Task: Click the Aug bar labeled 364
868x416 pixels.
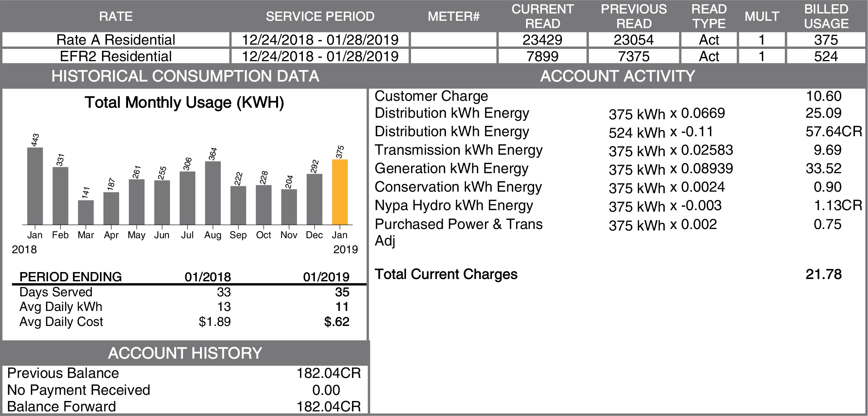Action: click(213, 193)
